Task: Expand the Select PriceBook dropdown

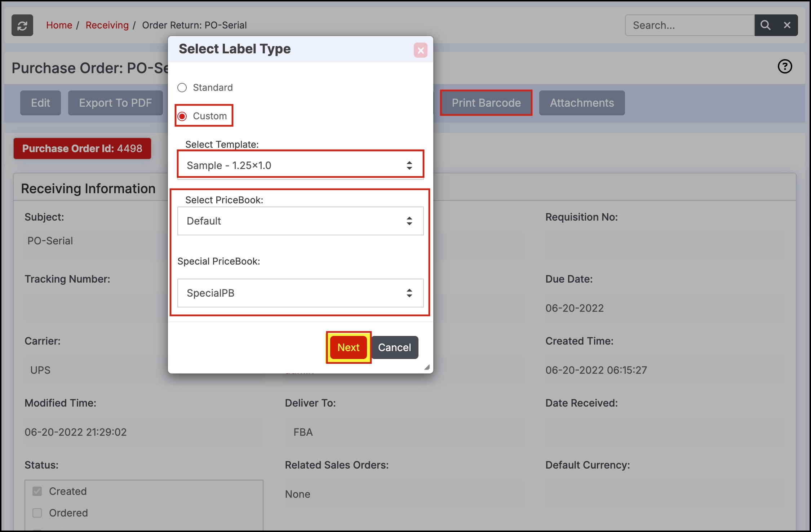Action: [300, 221]
